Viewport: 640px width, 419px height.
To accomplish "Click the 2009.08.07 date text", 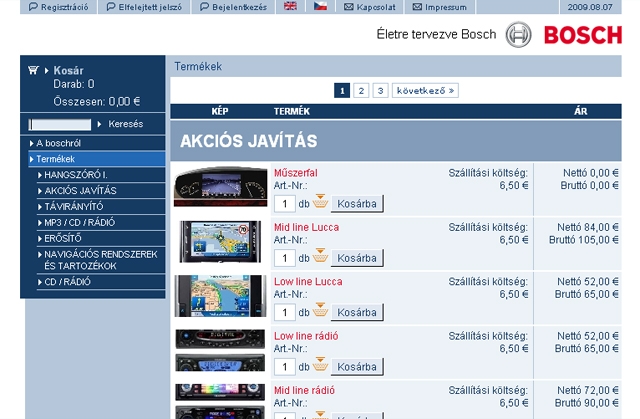I will pyautogui.click(x=590, y=7).
